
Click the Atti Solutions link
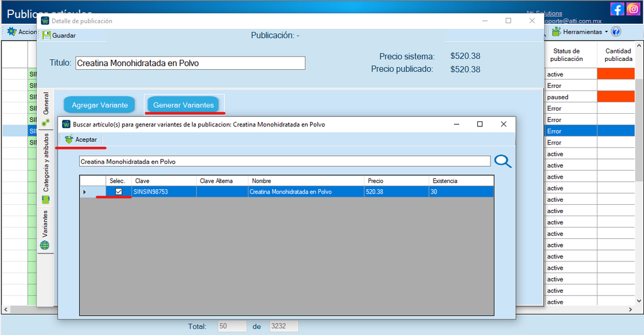(x=544, y=13)
